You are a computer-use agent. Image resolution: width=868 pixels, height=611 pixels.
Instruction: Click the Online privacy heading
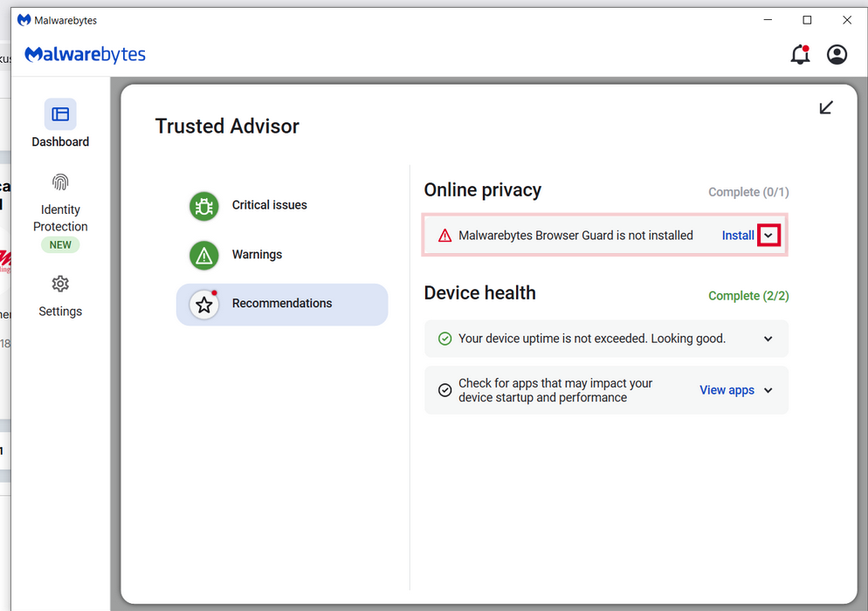click(482, 189)
